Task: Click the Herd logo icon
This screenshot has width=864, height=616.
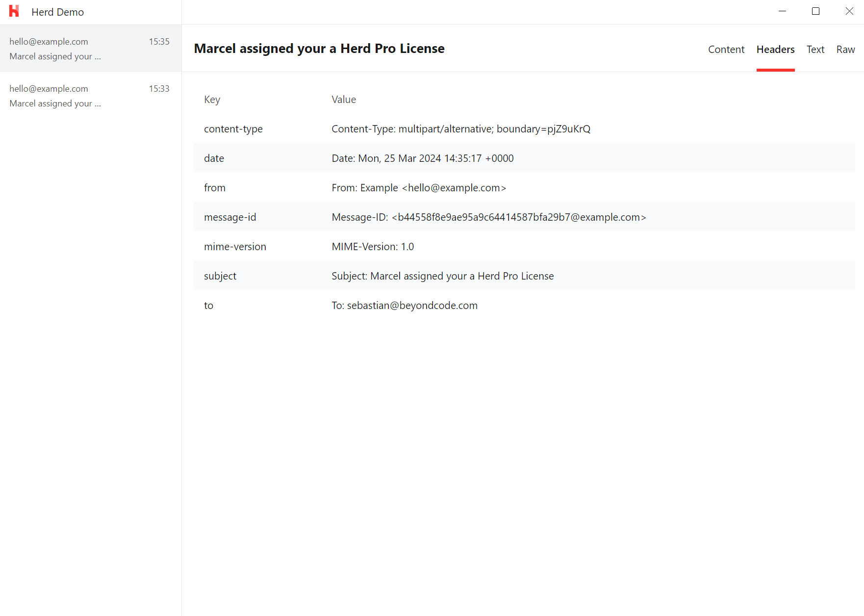Action: [14, 11]
